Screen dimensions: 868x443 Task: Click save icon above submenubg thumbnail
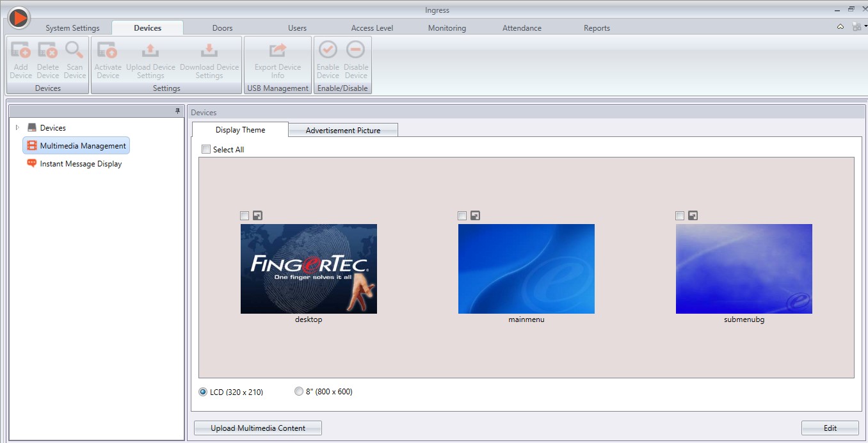click(693, 216)
